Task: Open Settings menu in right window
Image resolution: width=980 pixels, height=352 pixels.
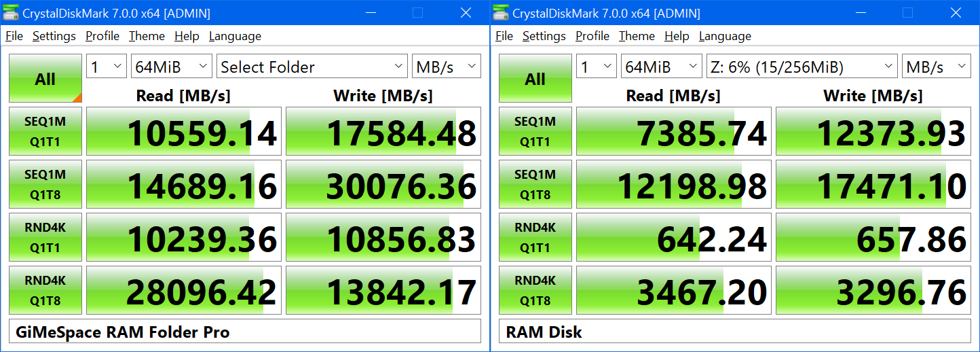Action: coord(544,36)
